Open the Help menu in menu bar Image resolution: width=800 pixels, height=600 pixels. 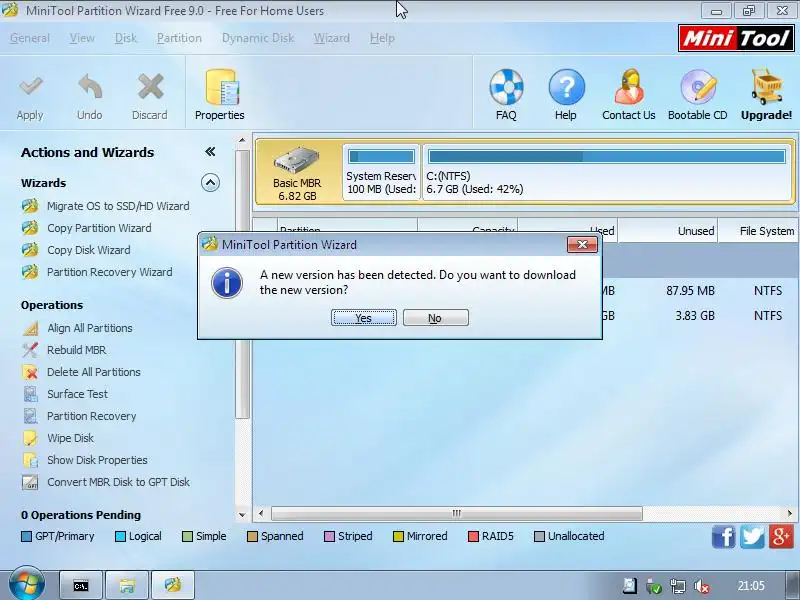click(382, 38)
